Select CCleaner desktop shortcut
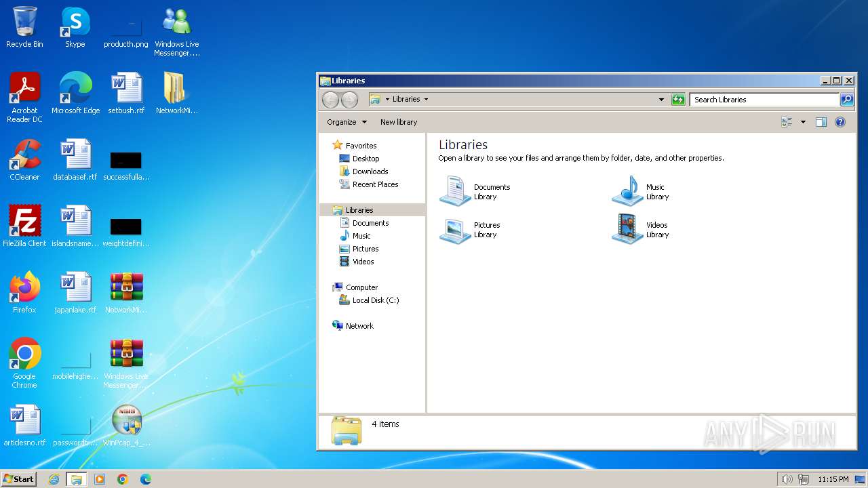 pos(24,161)
